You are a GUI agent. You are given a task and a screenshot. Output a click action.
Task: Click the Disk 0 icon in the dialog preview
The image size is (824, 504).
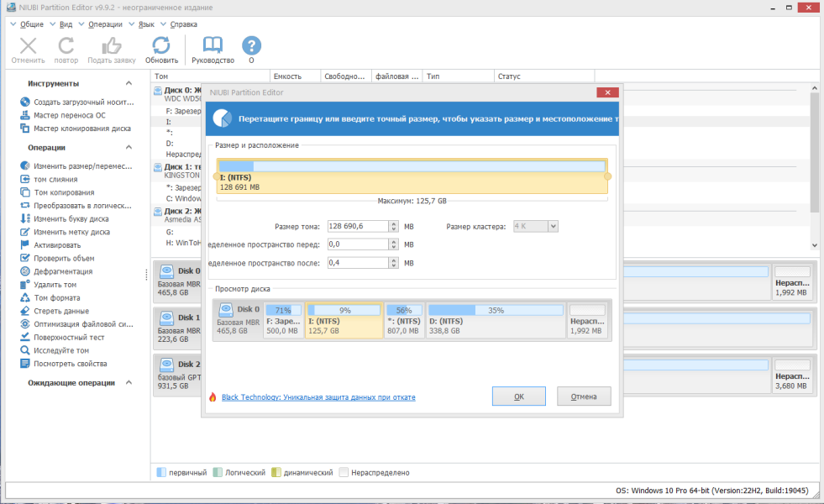[x=226, y=310]
